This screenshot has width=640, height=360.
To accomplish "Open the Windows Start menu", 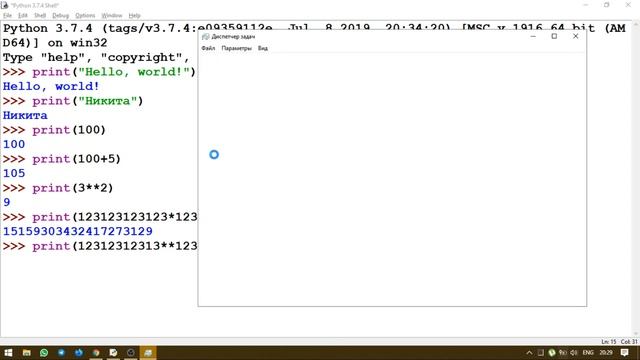I will click(8, 353).
